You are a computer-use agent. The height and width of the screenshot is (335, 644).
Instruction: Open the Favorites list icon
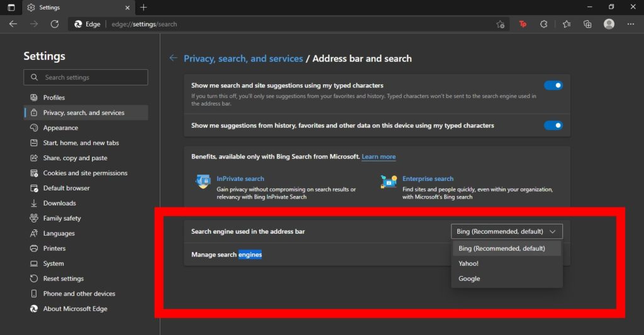tap(567, 25)
